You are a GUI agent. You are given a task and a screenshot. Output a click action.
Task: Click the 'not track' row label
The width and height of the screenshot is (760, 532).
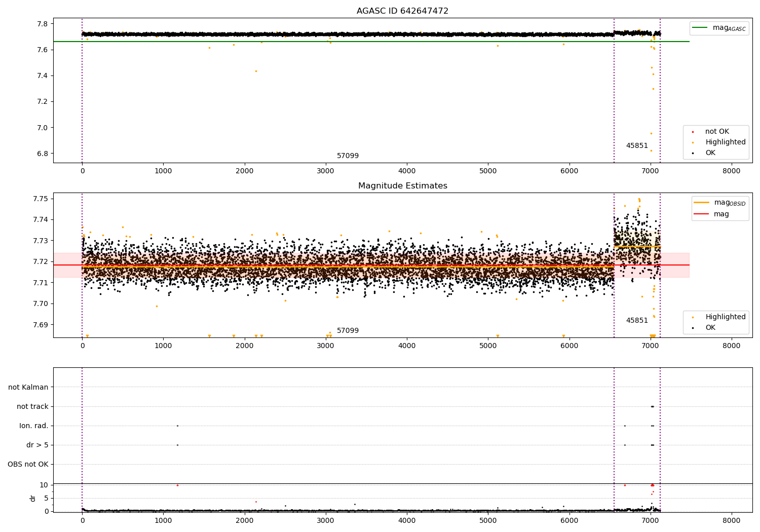(32, 407)
